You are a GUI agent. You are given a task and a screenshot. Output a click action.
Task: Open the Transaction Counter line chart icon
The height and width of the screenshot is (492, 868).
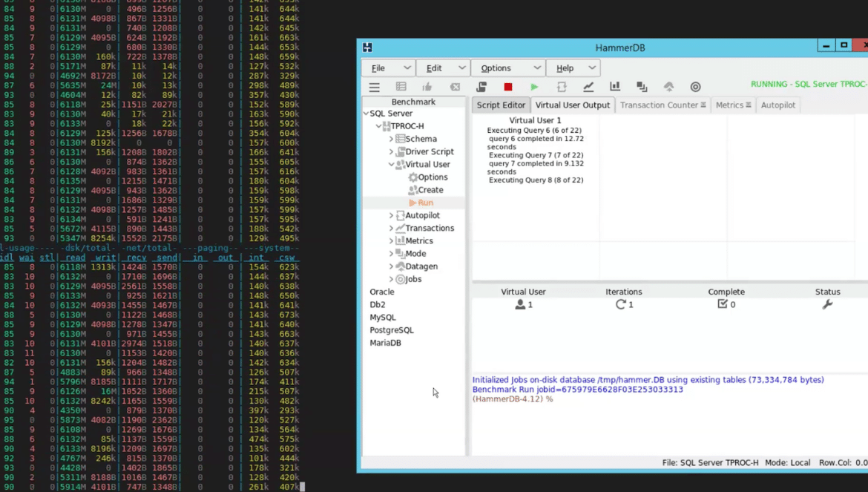click(x=588, y=87)
